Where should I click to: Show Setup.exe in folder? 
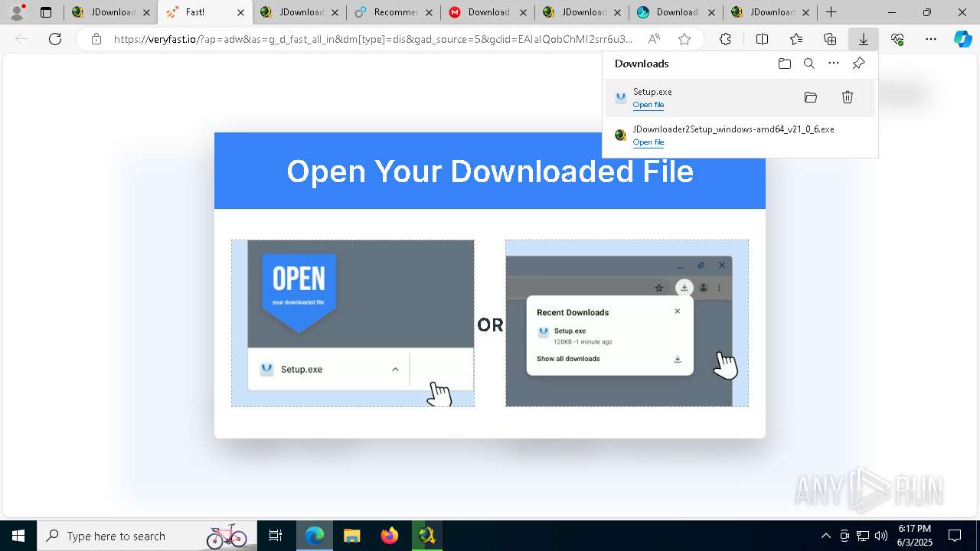811,97
